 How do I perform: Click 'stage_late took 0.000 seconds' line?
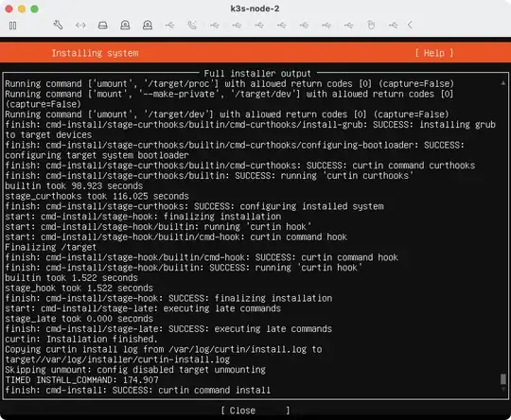point(79,319)
